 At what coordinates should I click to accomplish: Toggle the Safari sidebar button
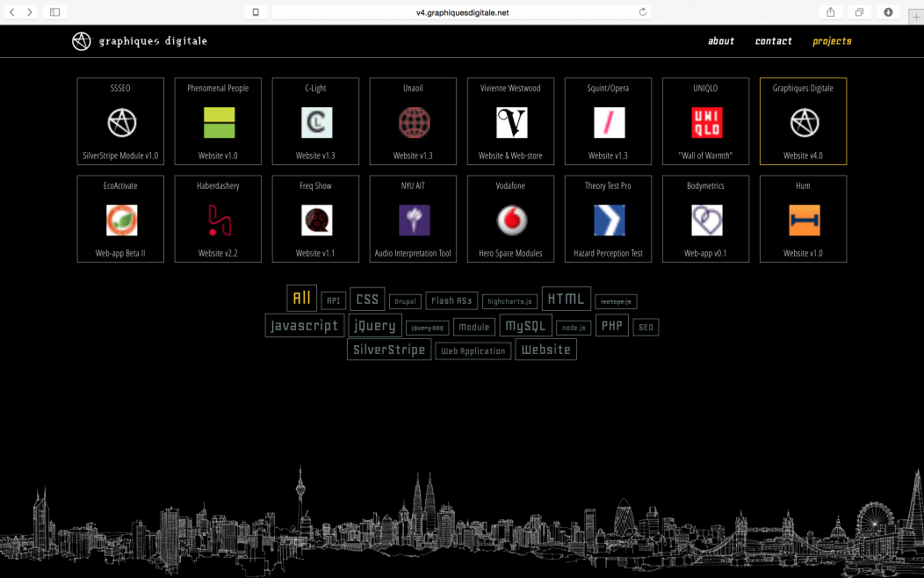[x=54, y=11]
